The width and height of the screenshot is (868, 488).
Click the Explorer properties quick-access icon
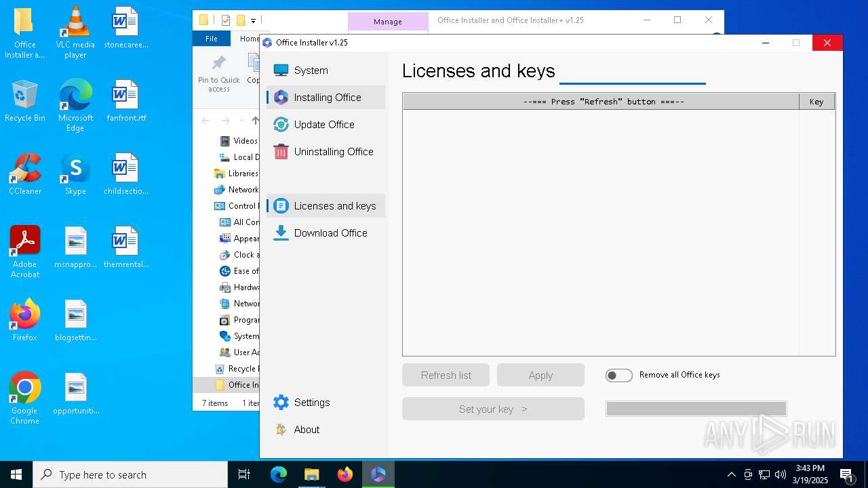[x=226, y=20]
